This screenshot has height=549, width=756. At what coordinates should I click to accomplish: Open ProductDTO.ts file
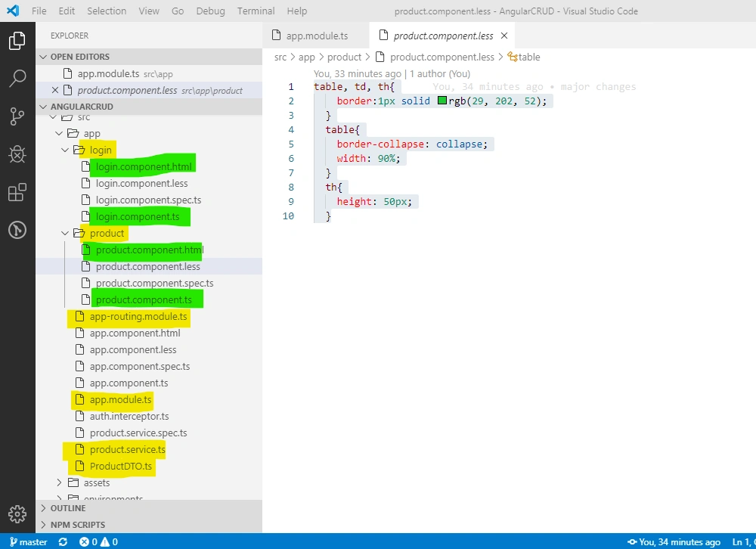tap(150, 466)
